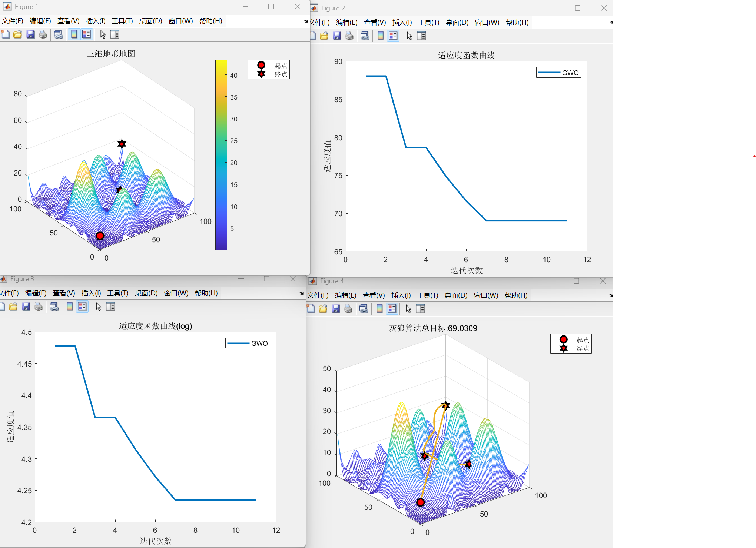756x548 pixels.
Task: Toggle off colorbar in Figure 1 toolbar
Action: (74, 34)
